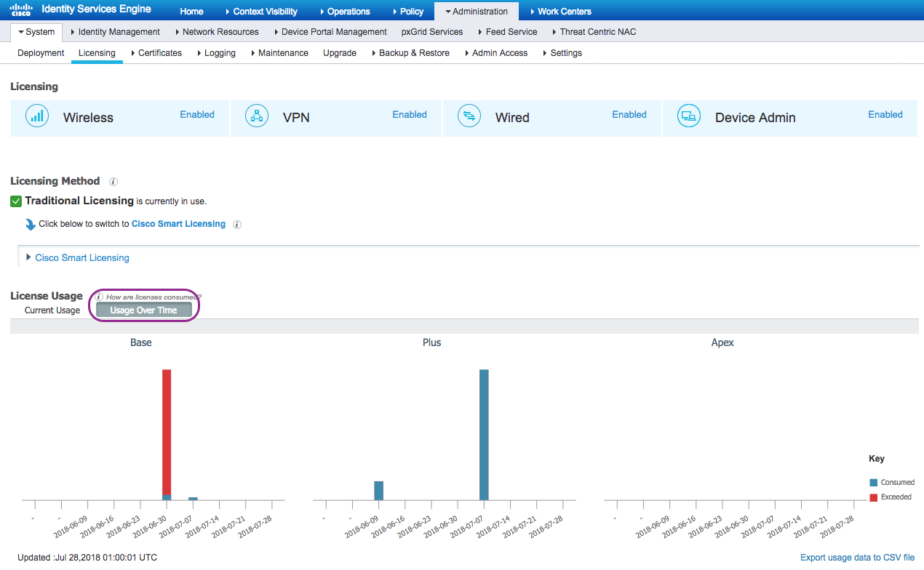Click the blue arrow next to switch instructions
Screen dimensions: 924x570
click(x=29, y=225)
